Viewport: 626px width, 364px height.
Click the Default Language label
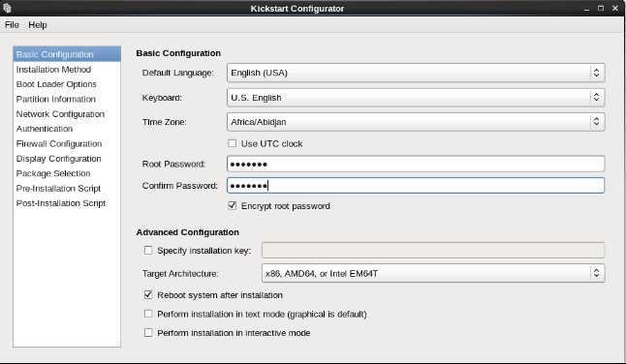178,73
